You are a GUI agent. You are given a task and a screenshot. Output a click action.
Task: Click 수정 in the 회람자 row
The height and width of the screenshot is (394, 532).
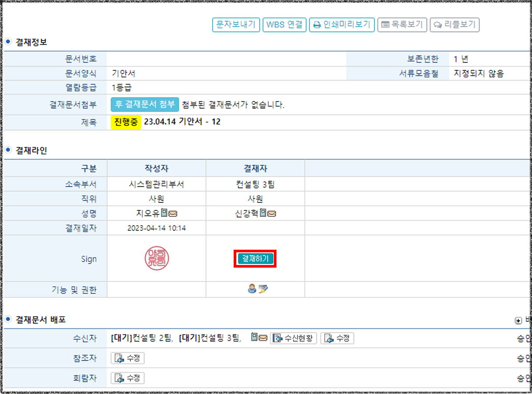pyautogui.click(x=128, y=378)
